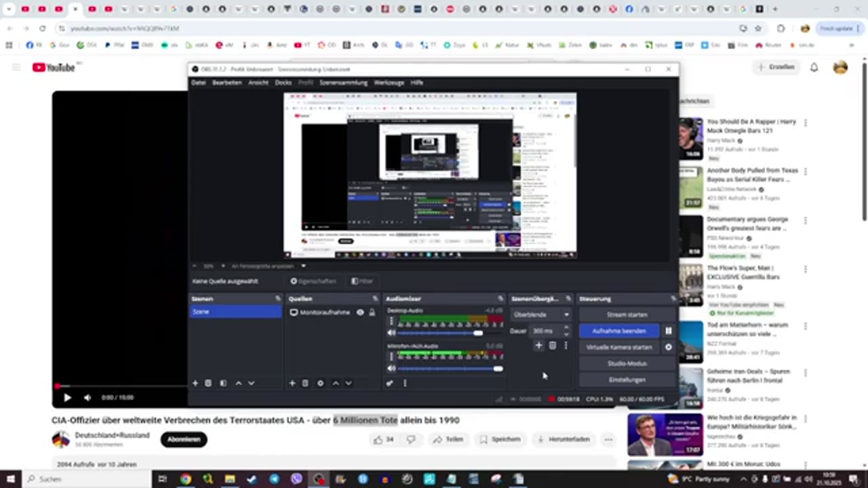This screenshot has height=488, width=868.
Task: Open OBS Studio from the taskbar
Action: click(x=318, y=479)
